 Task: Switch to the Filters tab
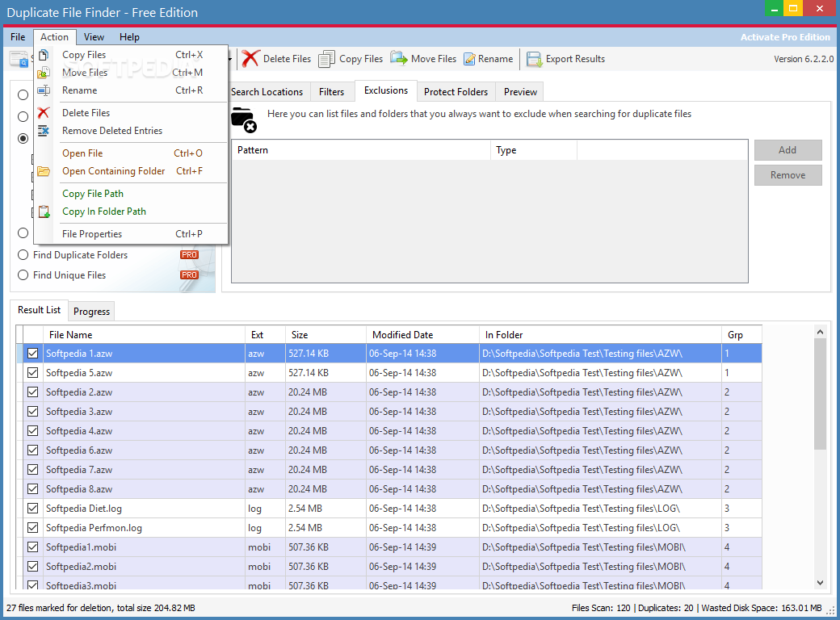click(332, 92)
